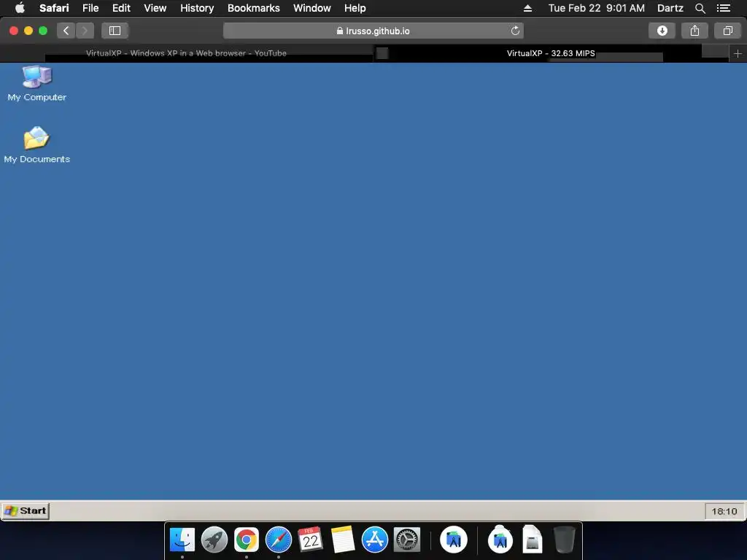
Task: Open the App Store from the Dock
Action: tap(374, 540)
